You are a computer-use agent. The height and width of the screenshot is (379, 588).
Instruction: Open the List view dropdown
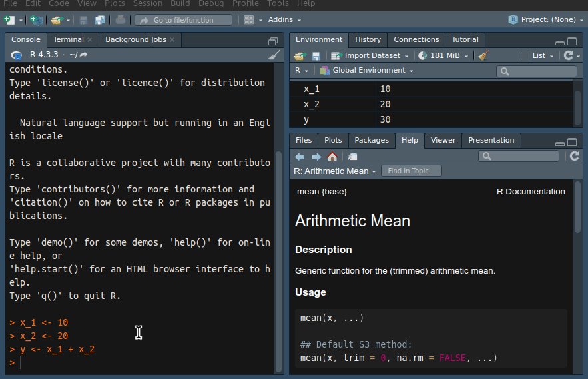click(x=537, y=56)
